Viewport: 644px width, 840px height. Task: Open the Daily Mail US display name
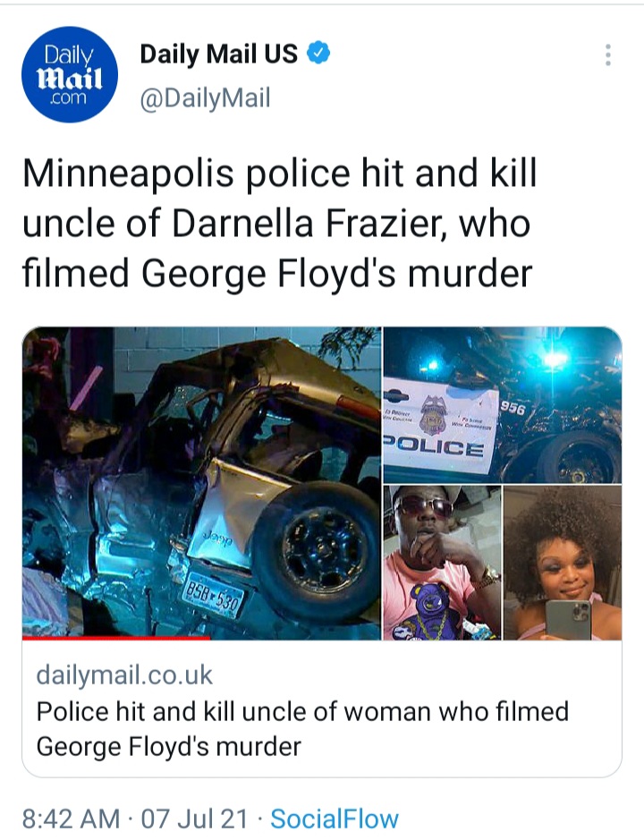tap(218, 54)
